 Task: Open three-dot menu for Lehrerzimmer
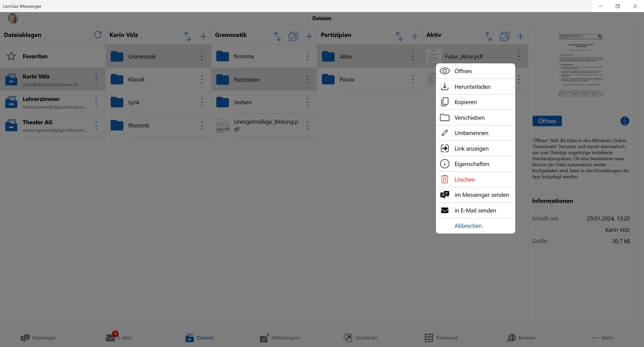(96, 102)
